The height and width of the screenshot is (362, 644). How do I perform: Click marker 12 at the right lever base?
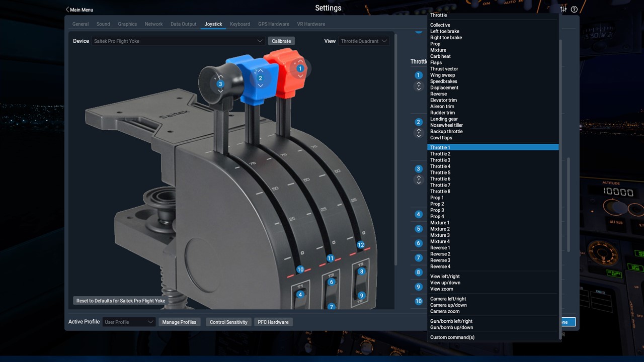coord(360,245)
